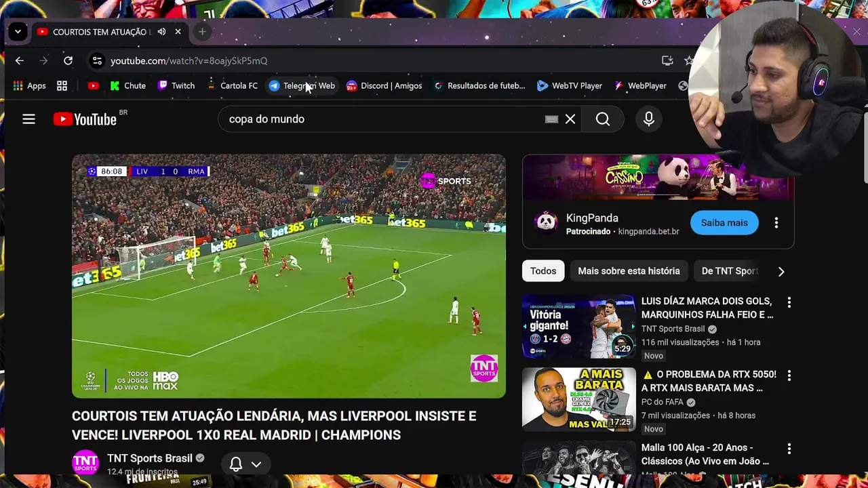Open options for LUIS DÍAZ video
This screenshot has height=488, width=868.
(x=789, y=302)
